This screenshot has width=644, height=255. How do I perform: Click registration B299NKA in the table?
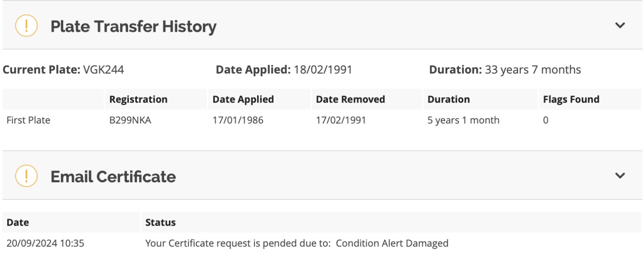point(130,120)
